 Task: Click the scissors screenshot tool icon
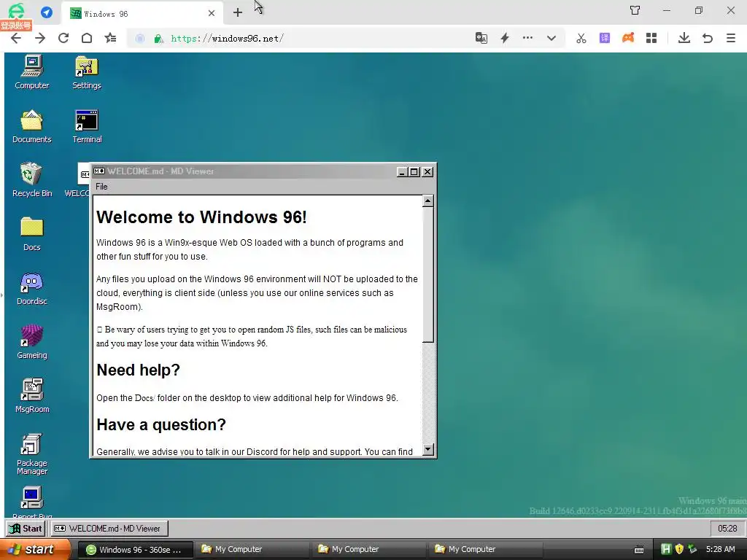[x=581, y=38]
